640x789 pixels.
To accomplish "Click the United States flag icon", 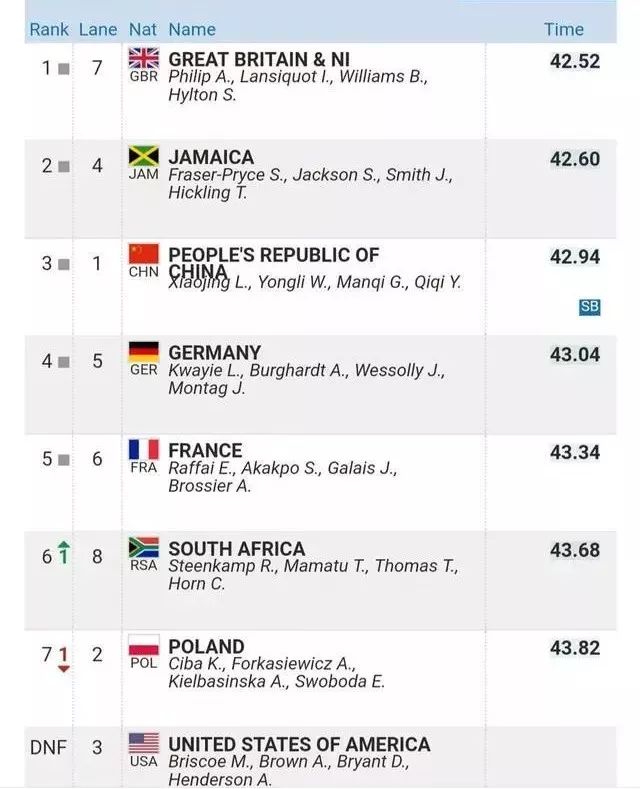I will pyautogui.click(x=144, y=743).
